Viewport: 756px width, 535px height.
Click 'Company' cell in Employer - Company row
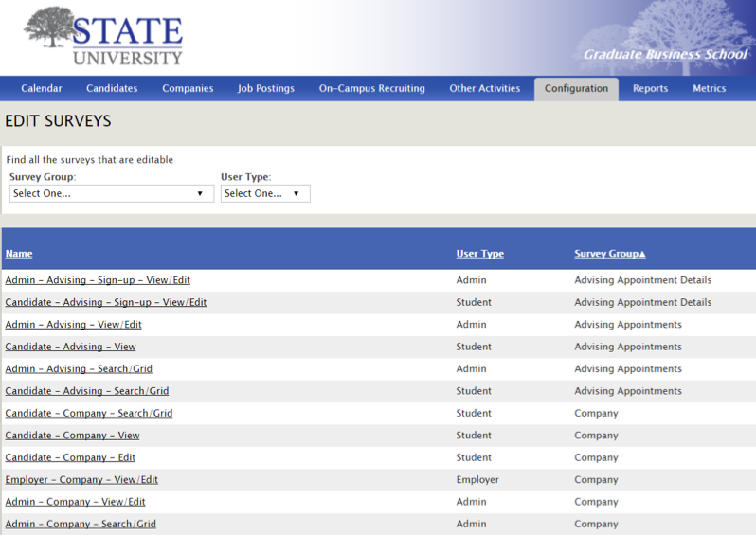click(596, 479)
